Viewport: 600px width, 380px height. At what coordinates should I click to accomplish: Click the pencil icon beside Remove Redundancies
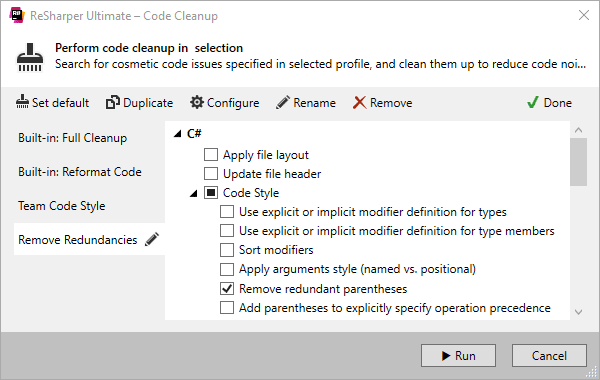152,239
